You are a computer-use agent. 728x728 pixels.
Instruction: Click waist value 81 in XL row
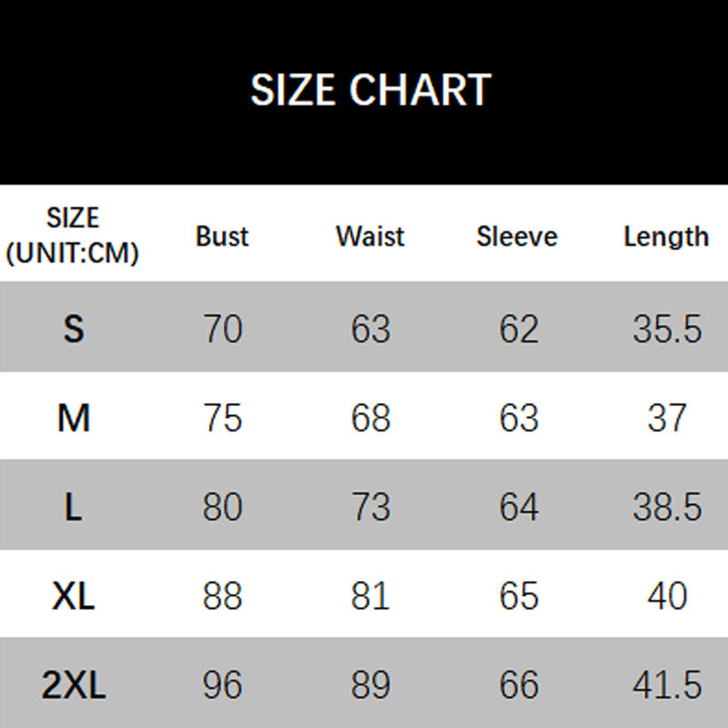click(x=370, y=596)
